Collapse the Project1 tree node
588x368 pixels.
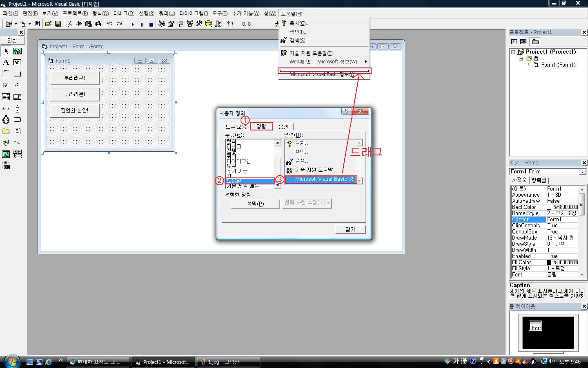tap(513, 52)
